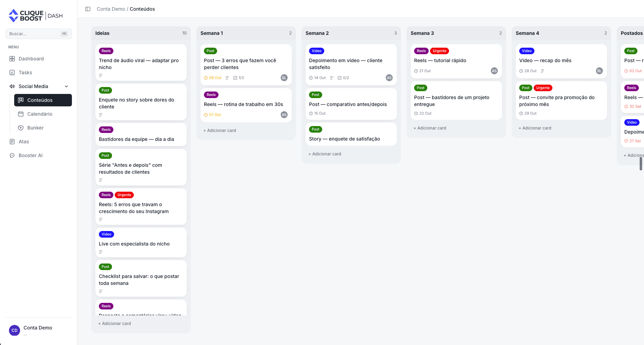Image resolution: width=644 pixels, height=345 pixels.
Task: Click the Tasks checklist icon
Action: pyautogui.click(x=12, y=73)
